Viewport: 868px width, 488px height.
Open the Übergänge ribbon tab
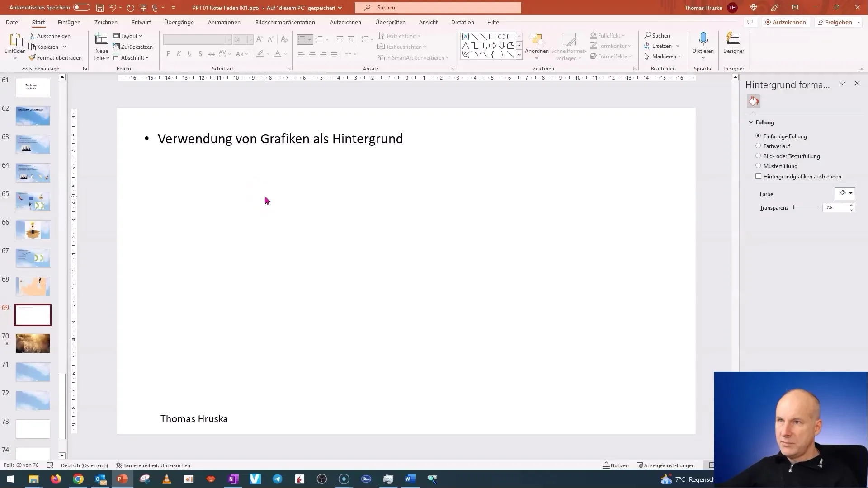[179, 22]
